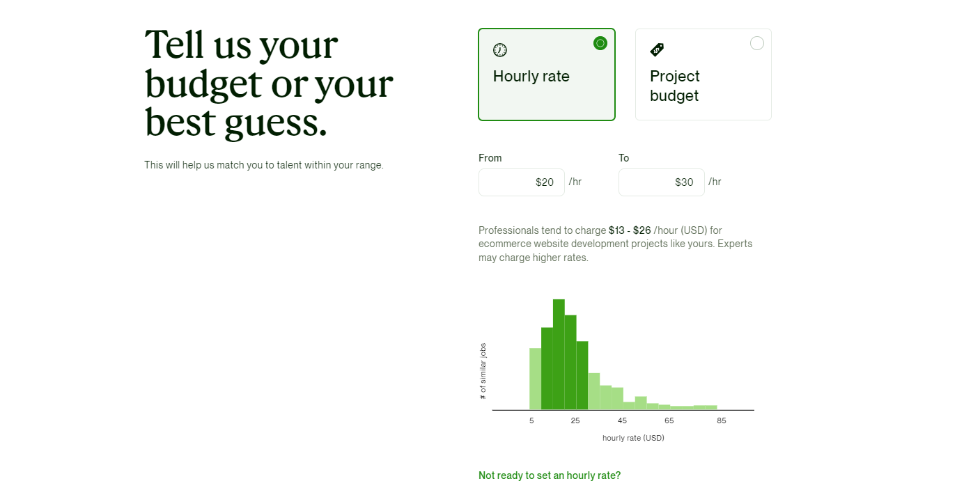Viewport: 980px width, 504px height.
Task: Click the "25" x-axis label
Action: pyautogui.click(x=575, y=420)
